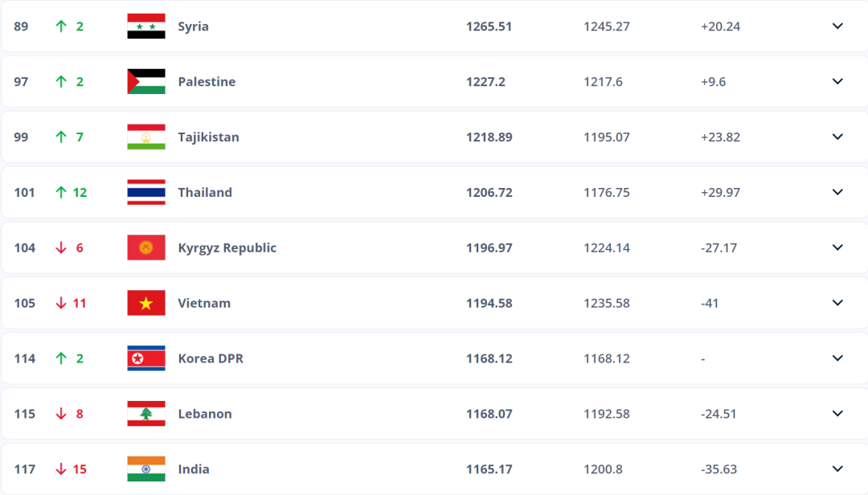Click the Kyrgyz Republic flag icon
This screenshot has height=495, width=868.
click(146, 247)
